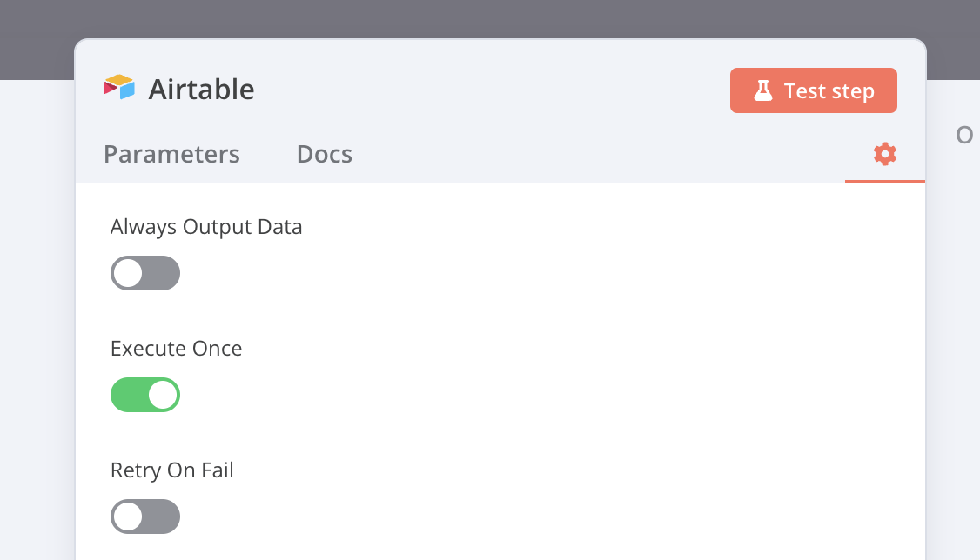The width and height of the screenshot is (980, 560).
Task: Click the Airtable logo icon
Action: 118,88
